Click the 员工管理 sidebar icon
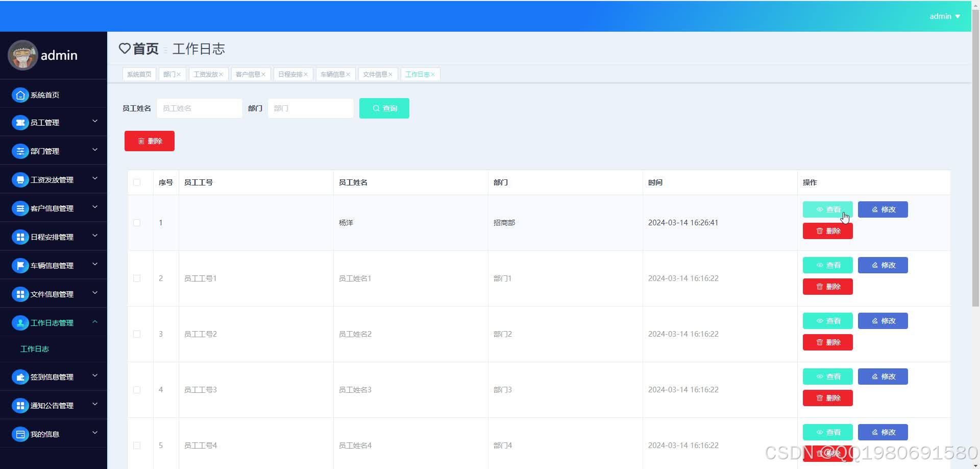Image resolution: width=980 pixels, height=469 pixels. 20,123
